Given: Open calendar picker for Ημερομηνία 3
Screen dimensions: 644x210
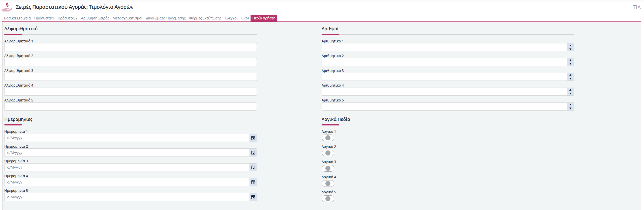Looking at the screenshot, I should point(253,167).
